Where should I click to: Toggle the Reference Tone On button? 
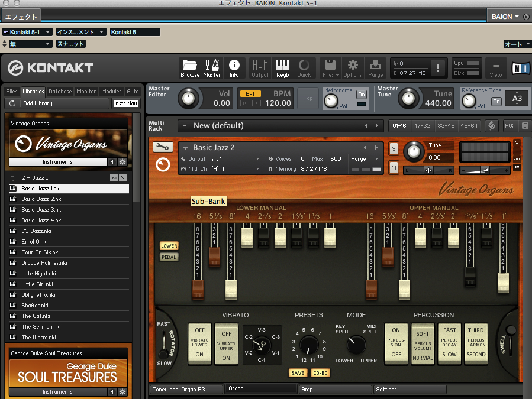tap(496, 101)
